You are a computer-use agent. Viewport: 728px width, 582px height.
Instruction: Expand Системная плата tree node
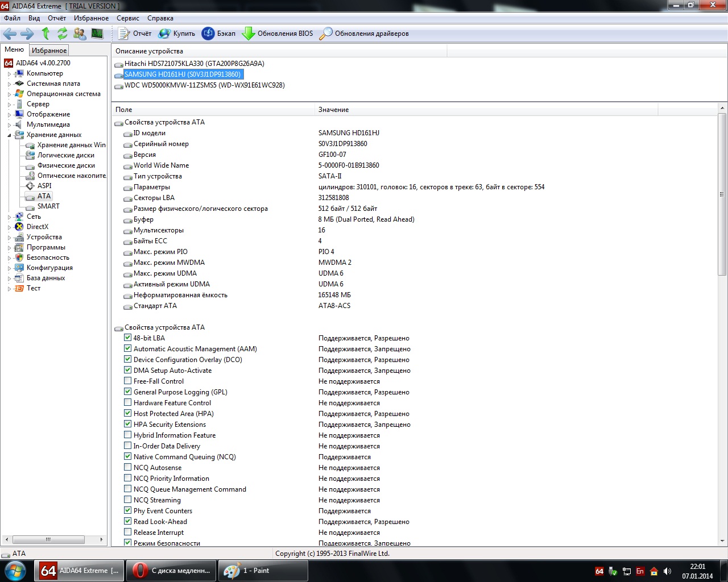[x=9, y=84]
